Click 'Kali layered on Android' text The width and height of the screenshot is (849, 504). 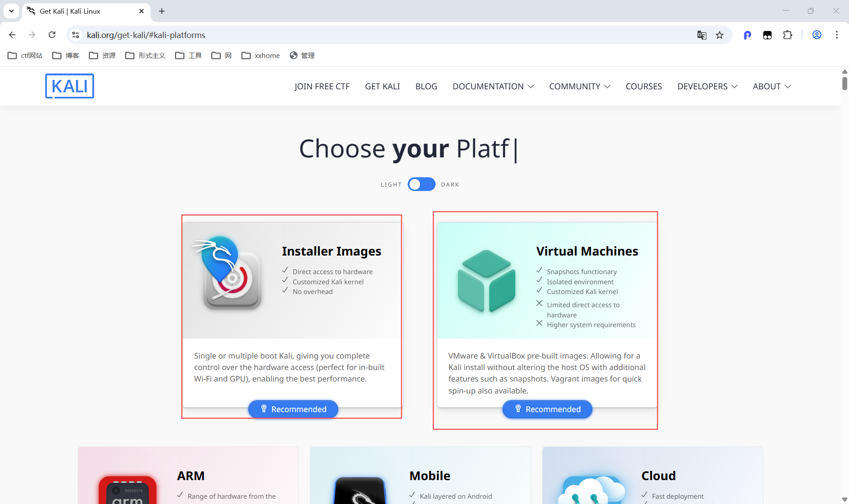(456, 496)
